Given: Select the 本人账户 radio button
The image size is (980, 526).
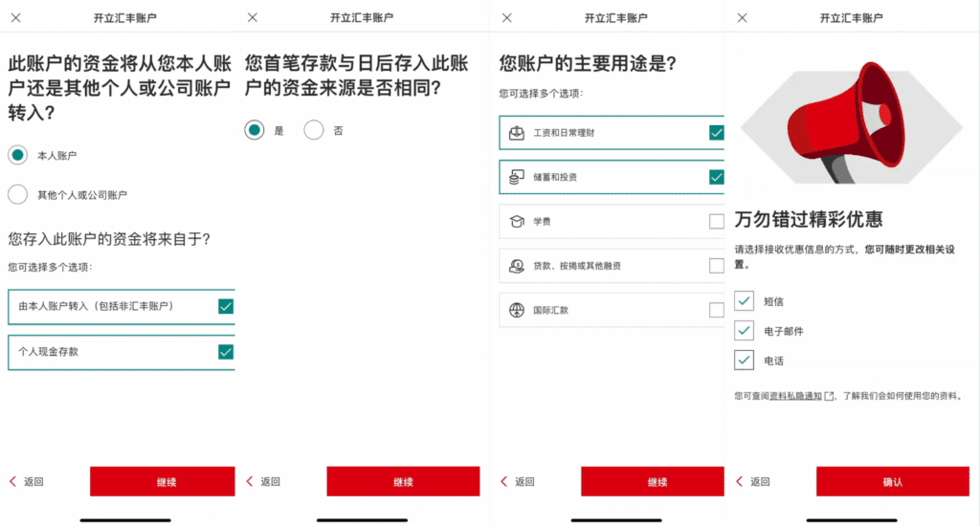Looking at the screenshot, I should (17, 155).
